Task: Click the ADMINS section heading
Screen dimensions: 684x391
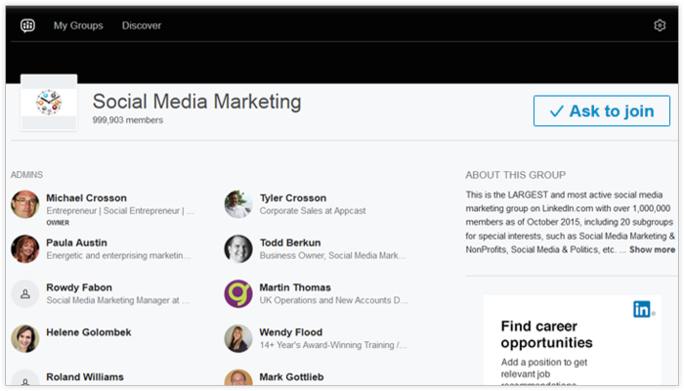Action: [x=27, y=175]
